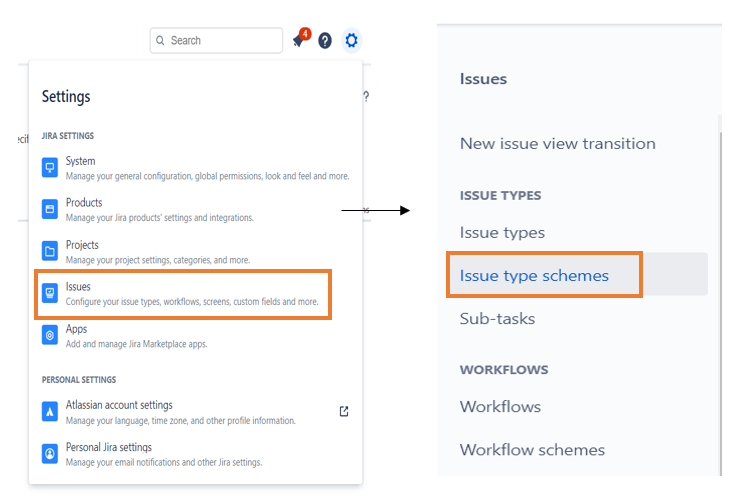The height and width of the screenshot is (503, 737).
Task: Open System under Jira settings
Action: tap(195, 168)
